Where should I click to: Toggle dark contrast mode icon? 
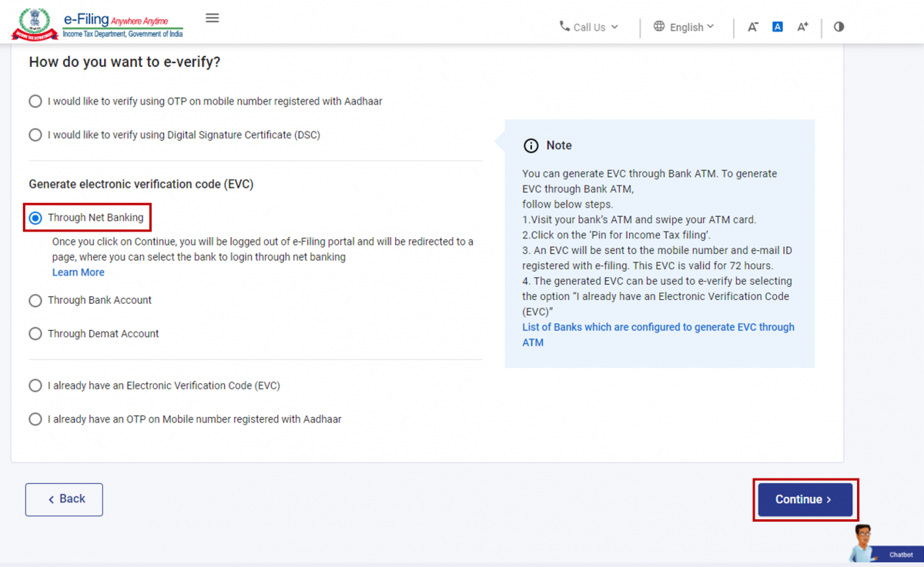tap(839, 26)
